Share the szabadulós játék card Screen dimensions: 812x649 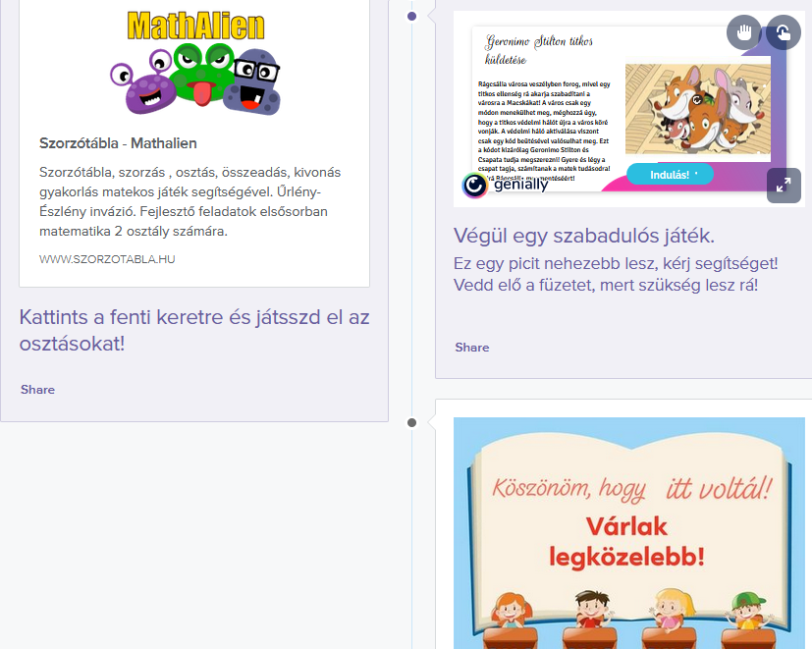pyautogui.click(x=471, y=347)
